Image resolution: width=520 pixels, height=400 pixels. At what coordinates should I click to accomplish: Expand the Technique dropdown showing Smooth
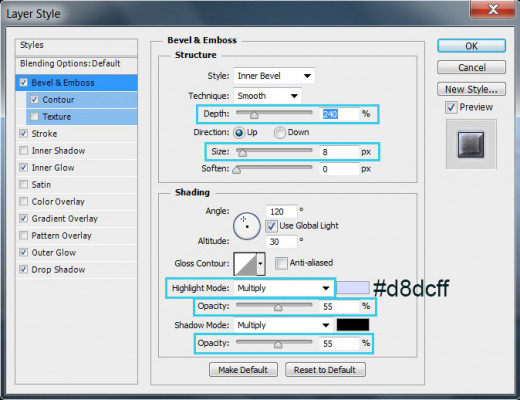click(x=268, y=96)
